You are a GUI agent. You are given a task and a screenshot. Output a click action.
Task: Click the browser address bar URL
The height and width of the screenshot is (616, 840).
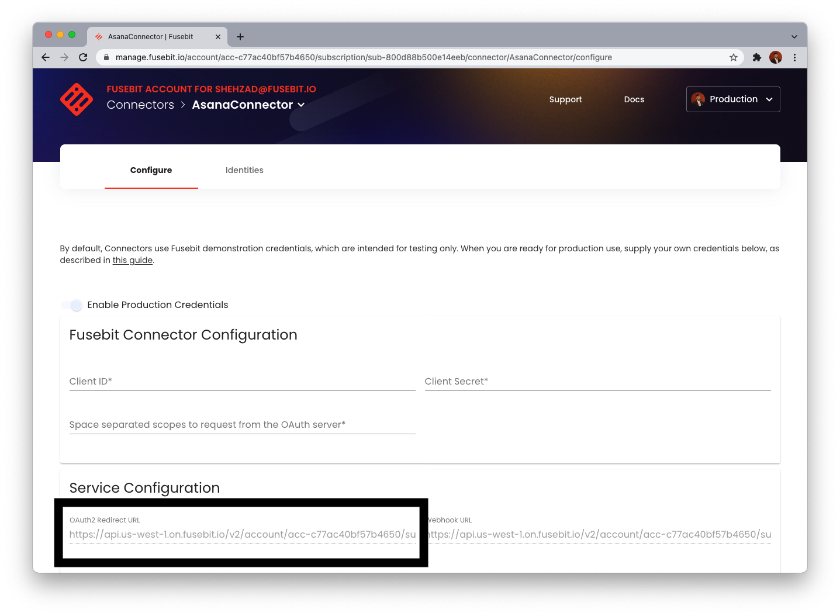click(364, 57)
